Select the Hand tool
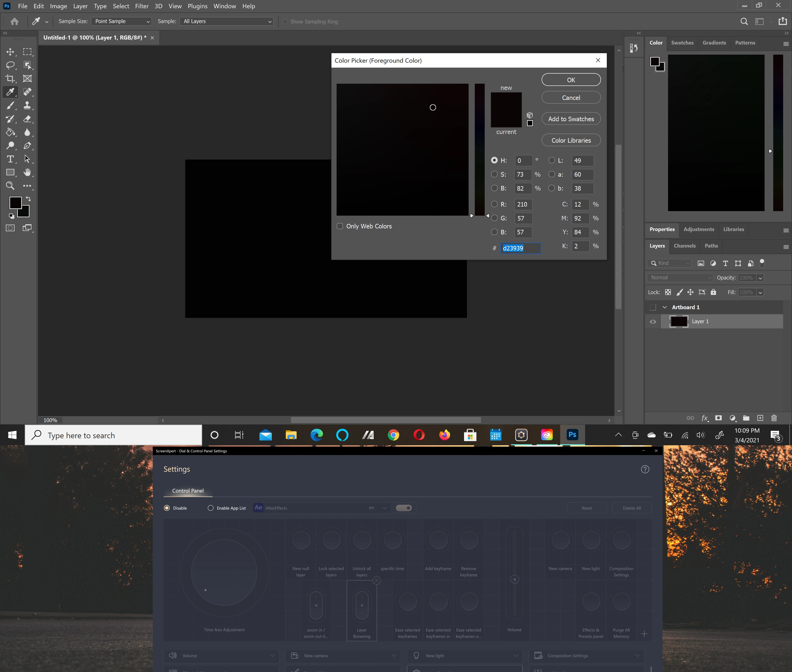The width and height of the screenshot is (792, 672). pyautogui.click(x=27, y=172)
